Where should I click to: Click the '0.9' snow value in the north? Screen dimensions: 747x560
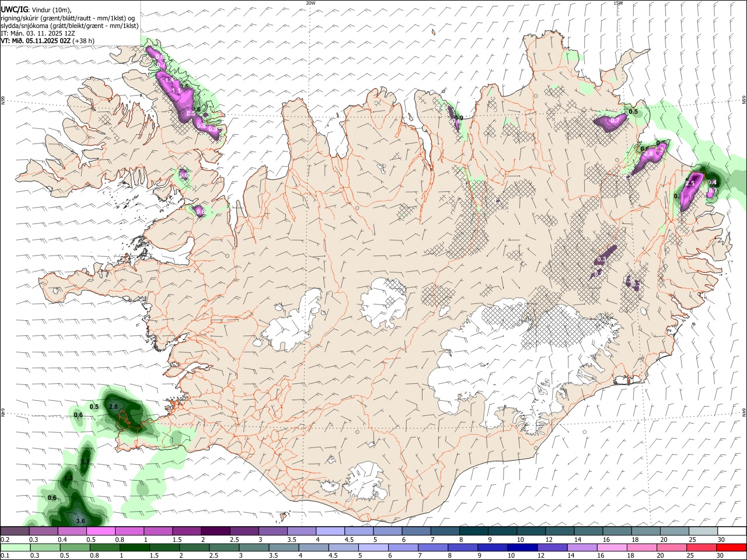point(458,118)
